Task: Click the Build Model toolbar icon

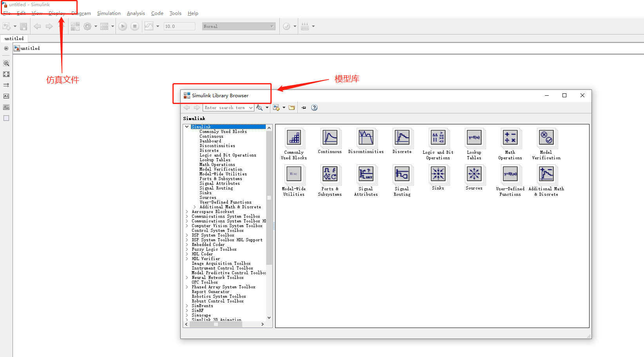Action: click(305, 26)
